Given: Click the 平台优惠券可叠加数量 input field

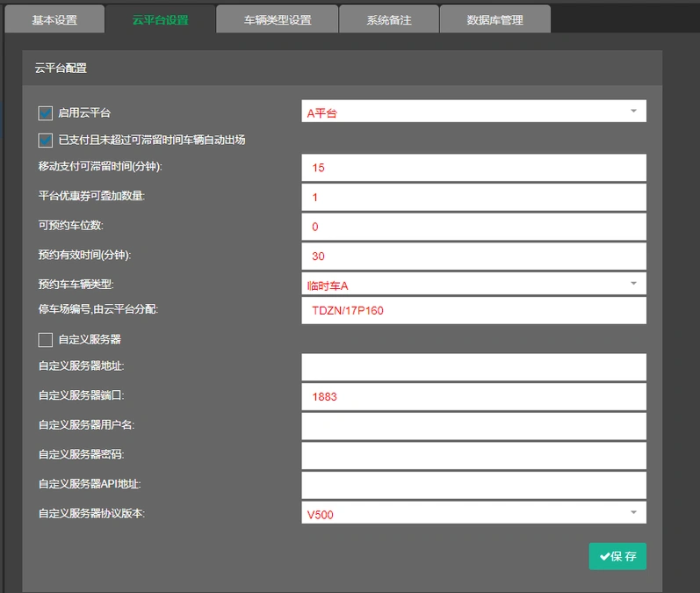Looking at the screenshot, I should point(473,198).
